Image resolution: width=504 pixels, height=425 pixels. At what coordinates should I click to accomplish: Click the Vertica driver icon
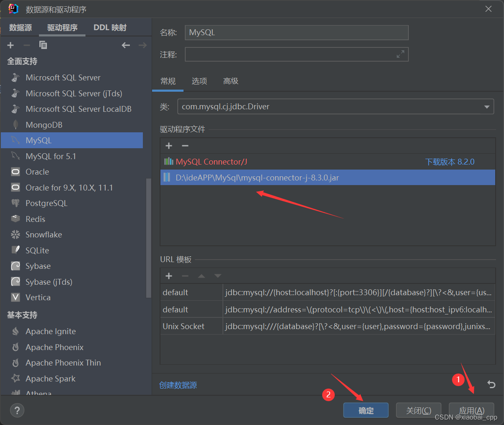click(16, 297)
